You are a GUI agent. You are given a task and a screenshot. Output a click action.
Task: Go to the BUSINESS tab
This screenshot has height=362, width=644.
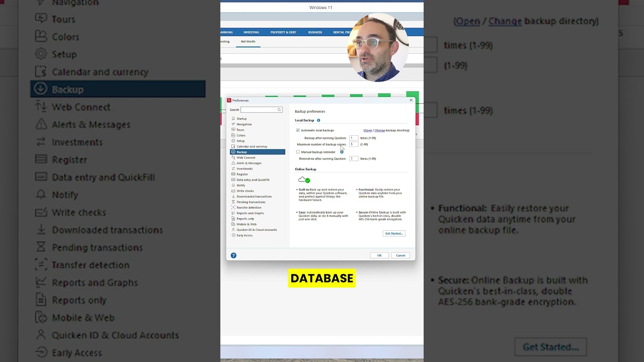[315, 32]
